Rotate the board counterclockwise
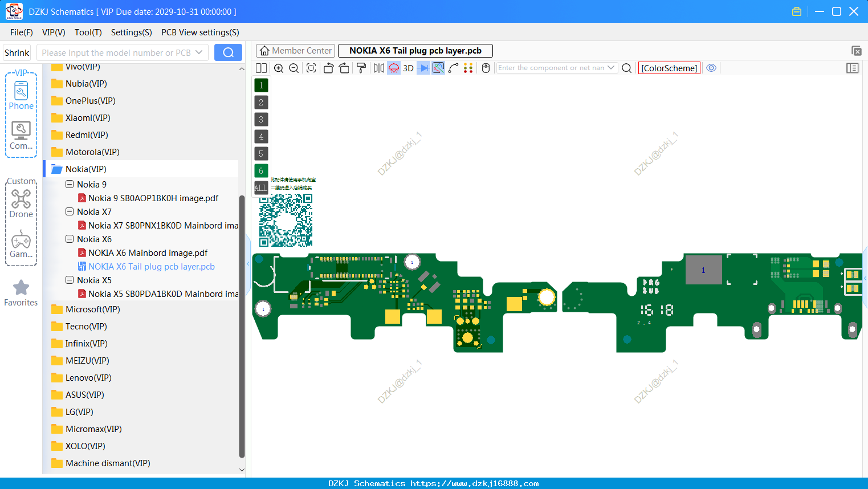868x489 pixels. coord(328,68)
